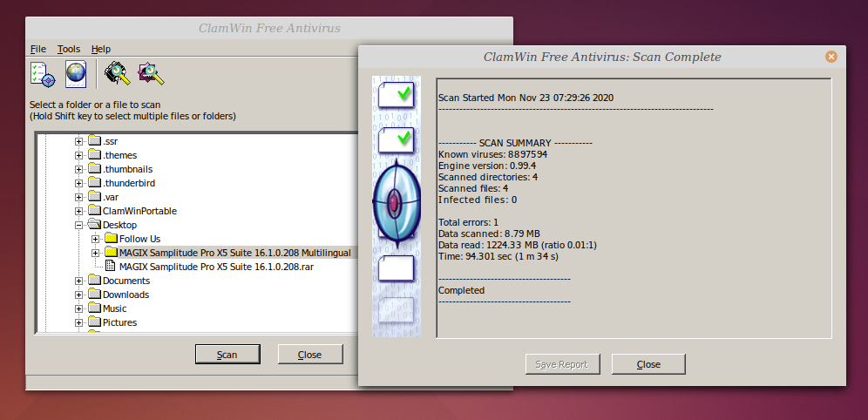Click the Music folder icon

[x=95, y=308]
